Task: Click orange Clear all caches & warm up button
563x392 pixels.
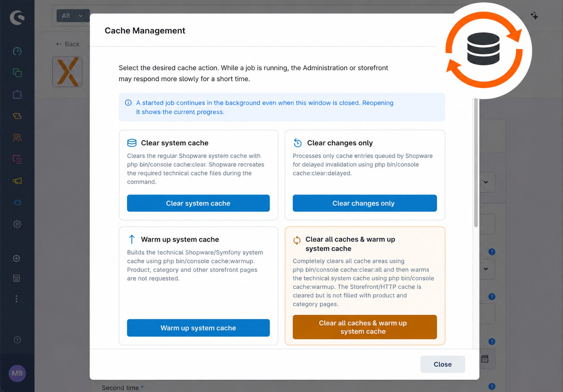Action: pos(365,327)
